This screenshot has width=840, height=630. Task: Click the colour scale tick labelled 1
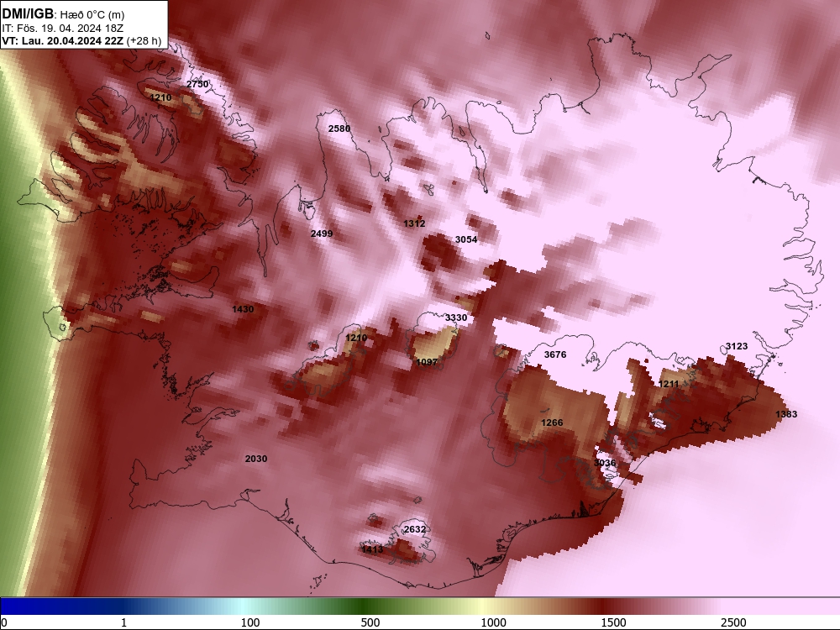click(123, 622)
